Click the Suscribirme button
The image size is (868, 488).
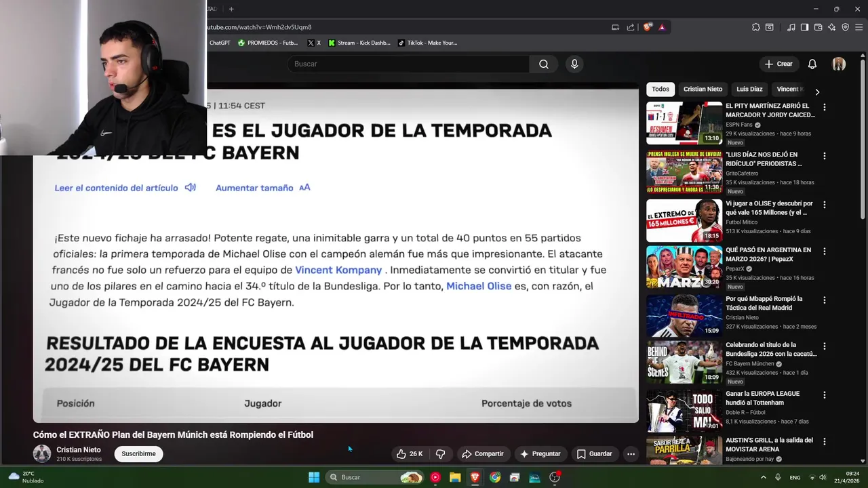[x=138, y=454]
